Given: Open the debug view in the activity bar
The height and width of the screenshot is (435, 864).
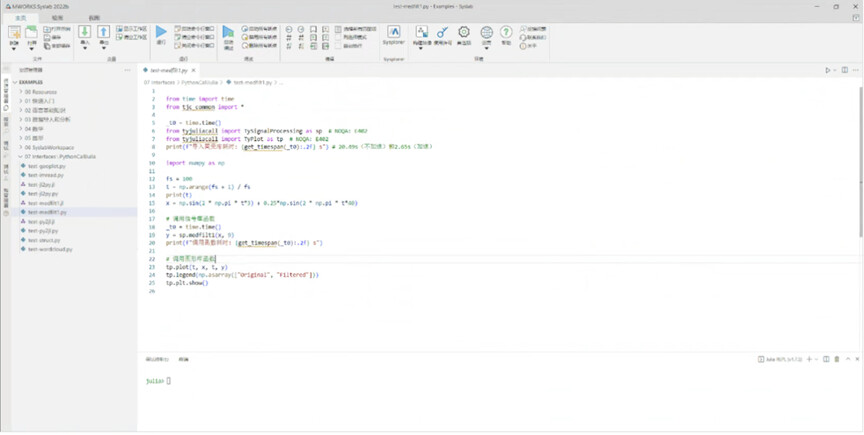Looking at the screenshot, I should [x=6, y=146].
